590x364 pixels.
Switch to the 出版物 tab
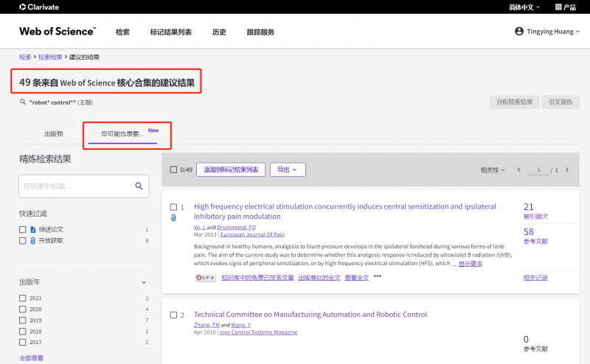click(53, 134)
